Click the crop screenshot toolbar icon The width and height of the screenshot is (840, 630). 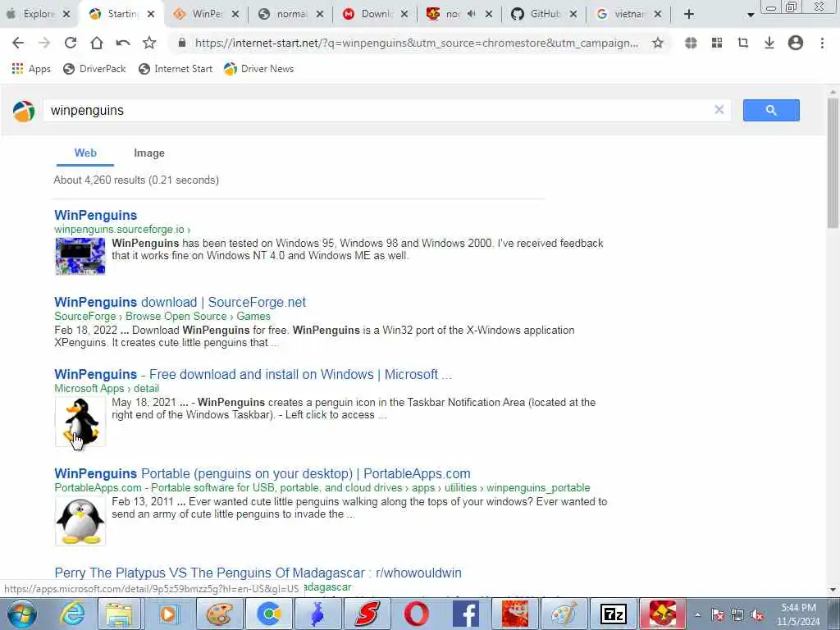(x=742, y=43)
